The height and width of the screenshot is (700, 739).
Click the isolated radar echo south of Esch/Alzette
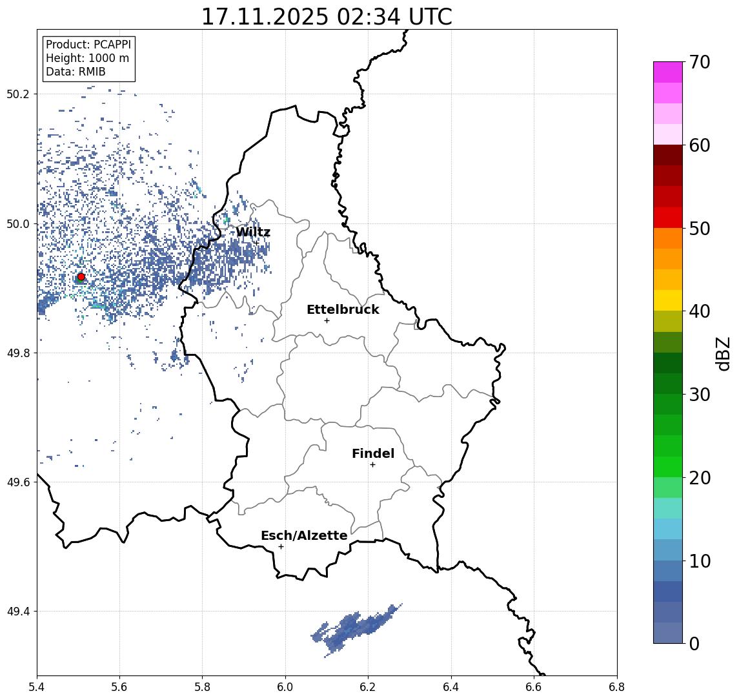pyautogui.click(x=356, y=630)
